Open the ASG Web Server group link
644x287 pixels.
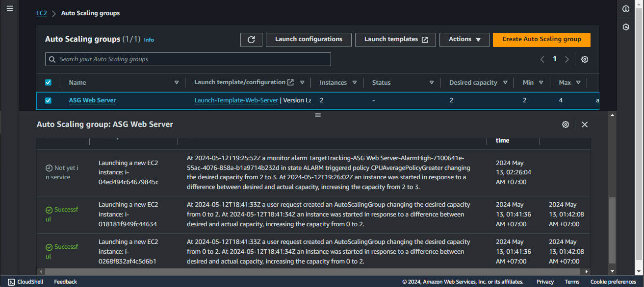[92, 100]
